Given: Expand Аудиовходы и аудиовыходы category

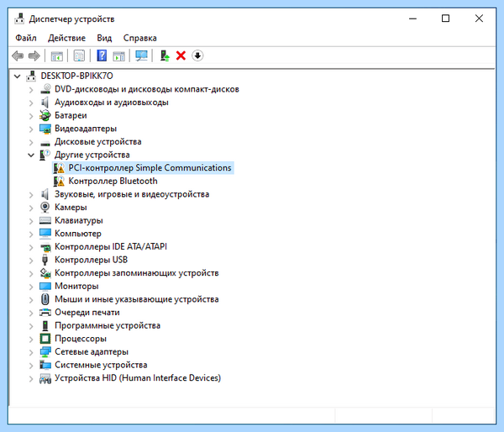Looking at the screenshot, I should pos(31,103).
